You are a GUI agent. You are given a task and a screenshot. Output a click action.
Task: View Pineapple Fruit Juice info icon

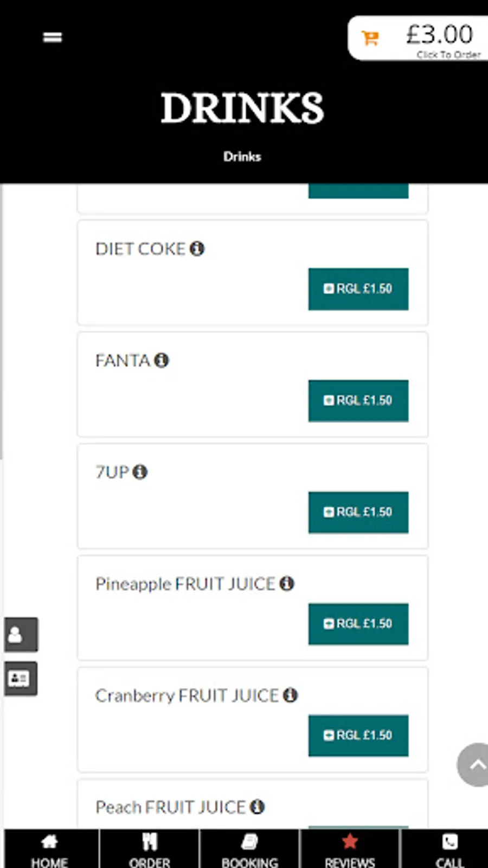[287, 584]
